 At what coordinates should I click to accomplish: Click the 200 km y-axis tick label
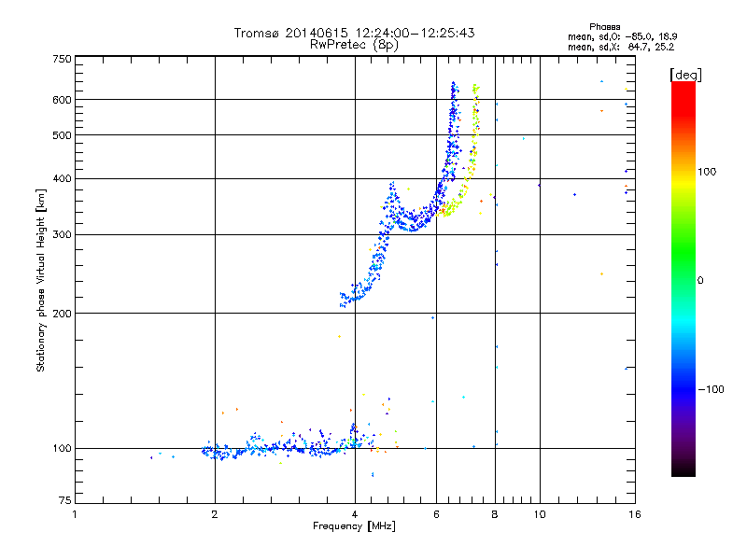pyautogui.click(x=62, y=314)
